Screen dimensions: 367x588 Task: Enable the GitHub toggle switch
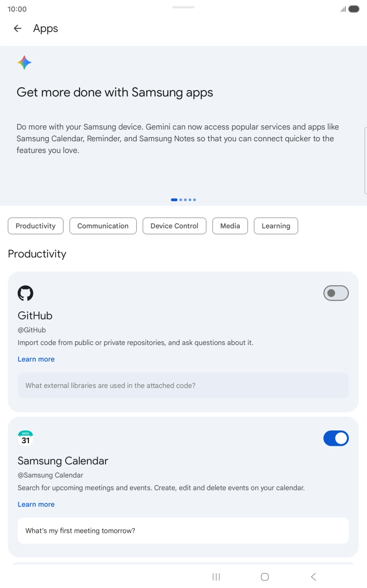[336, 293]
